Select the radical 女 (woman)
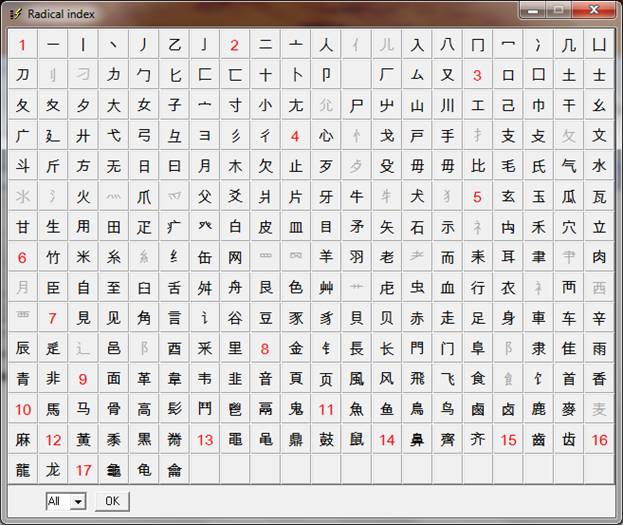Image resolution: width=623 pixels, height=525 pixels. click(144, 105)
